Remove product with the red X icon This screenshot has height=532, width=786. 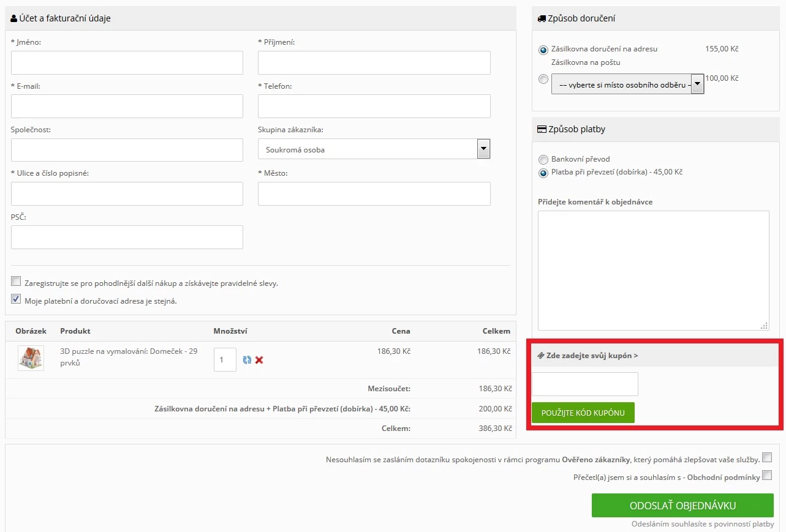coord(259,360)
